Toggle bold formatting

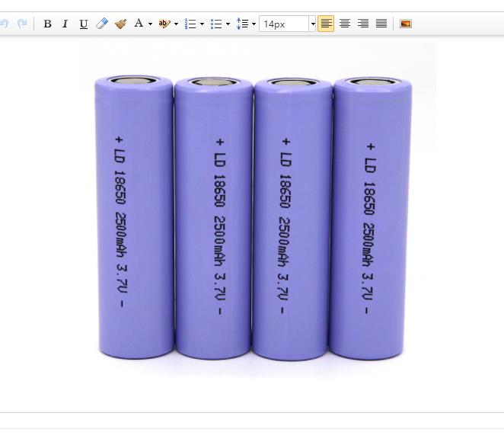coord(47,24)
